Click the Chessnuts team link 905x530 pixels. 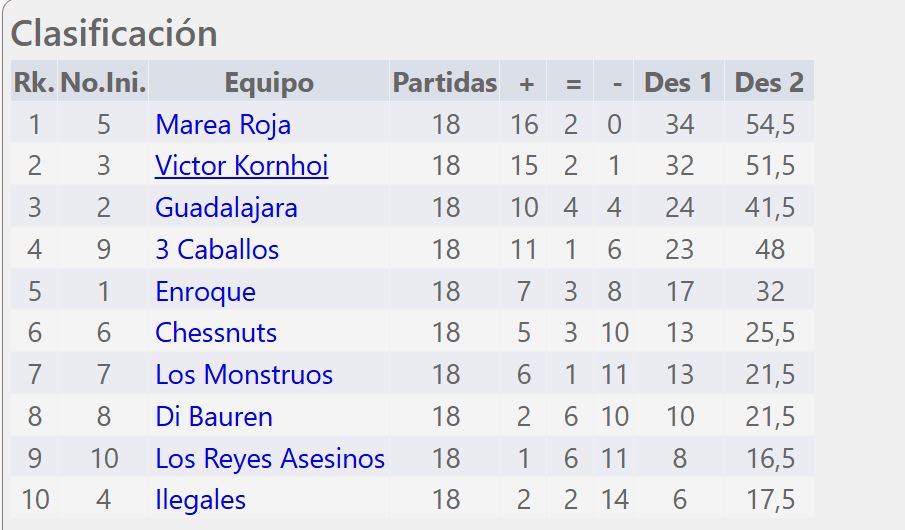click(216, 333)
